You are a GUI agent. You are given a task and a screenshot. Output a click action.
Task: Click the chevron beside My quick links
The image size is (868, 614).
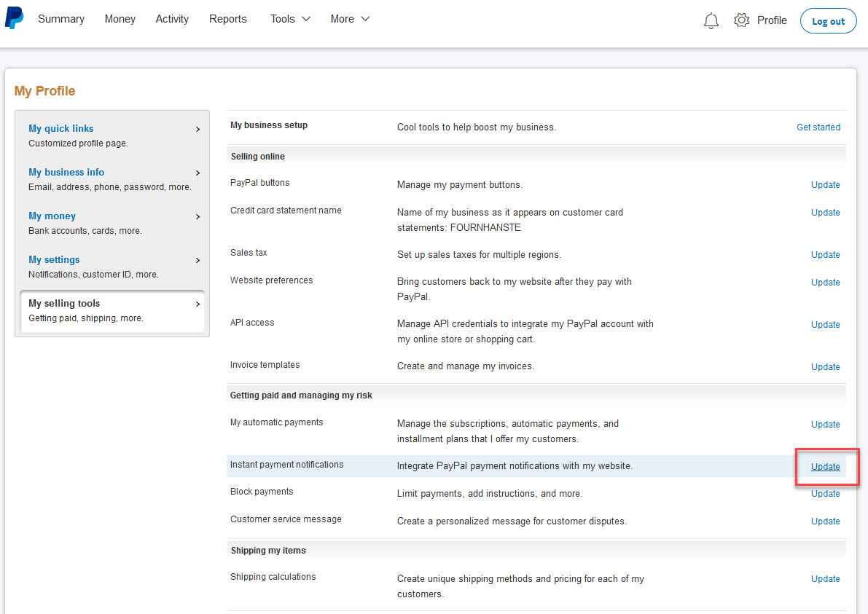[198, 129]
